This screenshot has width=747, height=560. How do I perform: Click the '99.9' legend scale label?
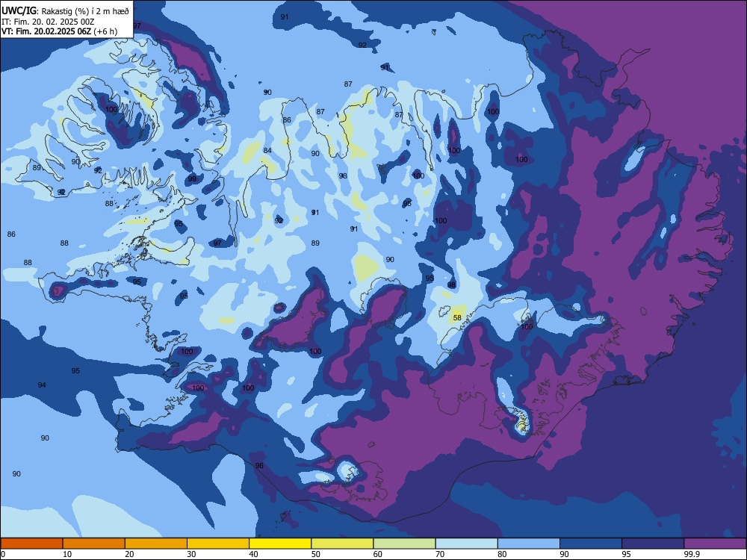(x=692, y=554)
